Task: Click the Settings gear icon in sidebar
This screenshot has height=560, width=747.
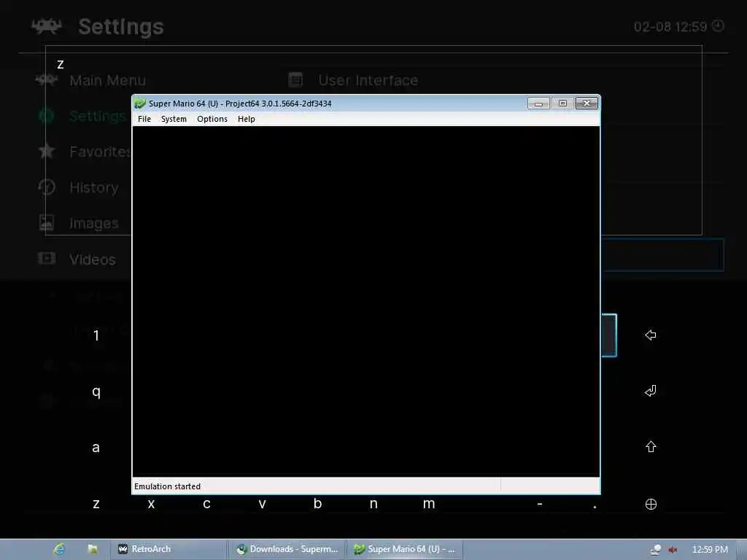Action: (46, 116)
